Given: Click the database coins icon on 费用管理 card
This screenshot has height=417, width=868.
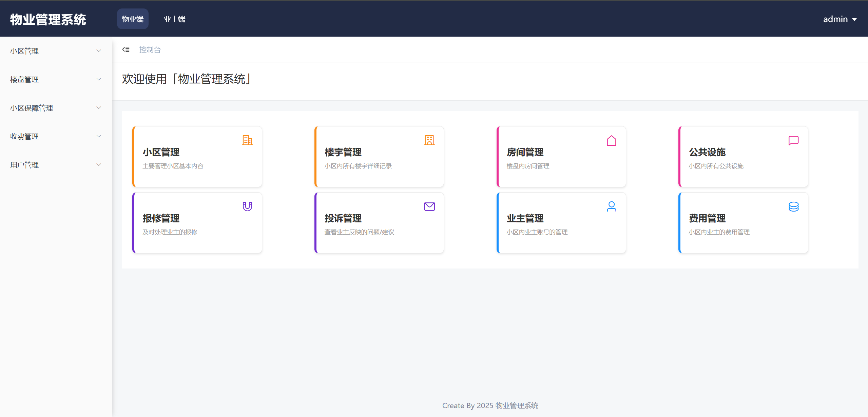Looking at the screenshot, I should 793,206.
